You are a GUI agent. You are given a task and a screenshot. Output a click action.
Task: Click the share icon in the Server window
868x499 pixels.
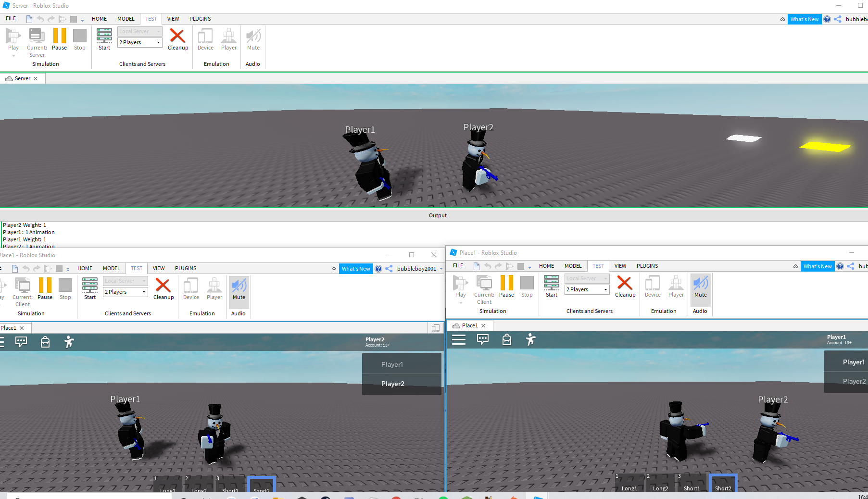pos(838,19)
